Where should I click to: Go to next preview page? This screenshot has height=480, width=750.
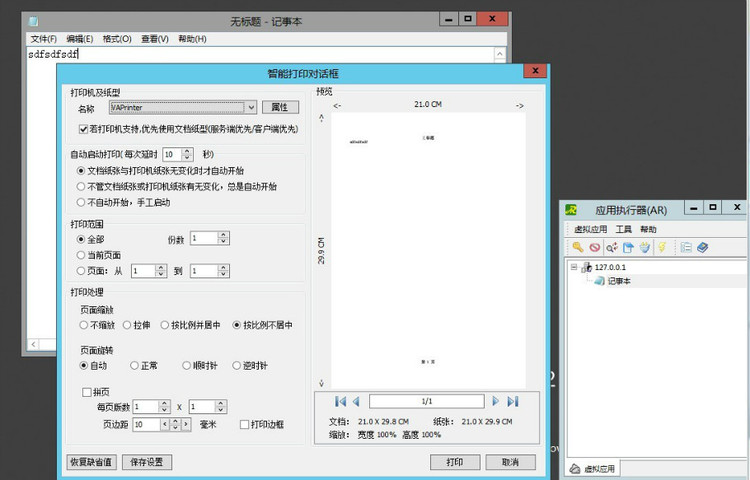(x=495, y=401)
